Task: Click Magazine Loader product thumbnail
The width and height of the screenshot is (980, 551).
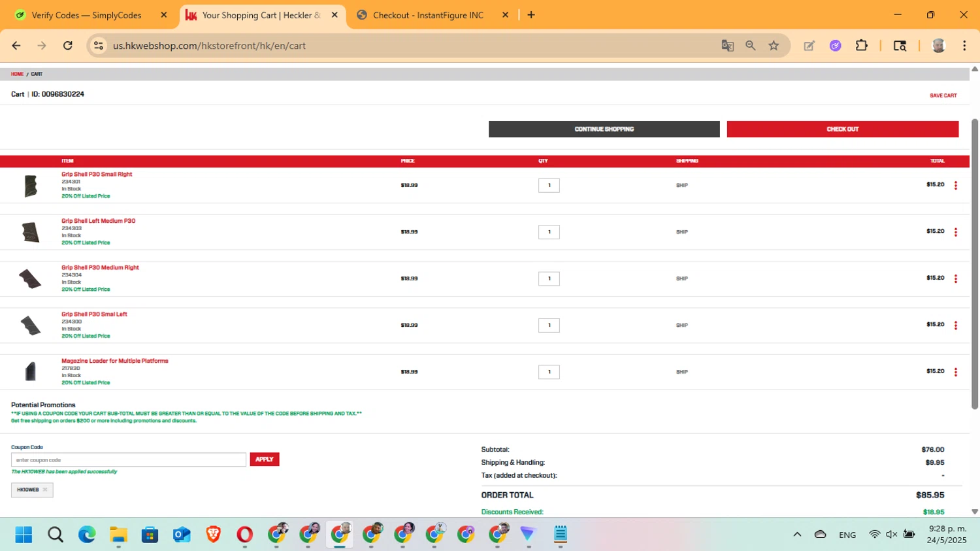Action: click(31, 372)
